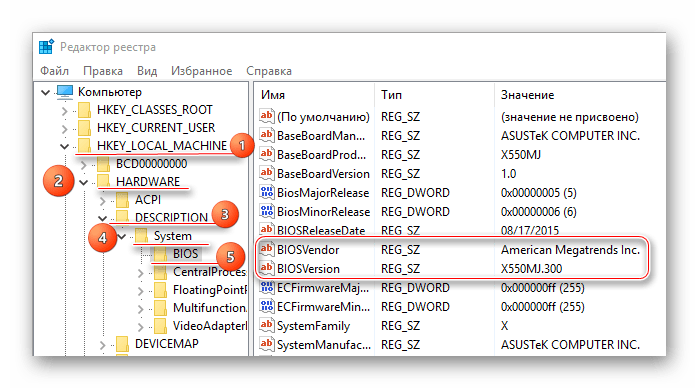Image resolution: width=698 pixels, height=388 pixels.
Task: Click string icon of BIOSVersion value
Action: pos(267,268)
